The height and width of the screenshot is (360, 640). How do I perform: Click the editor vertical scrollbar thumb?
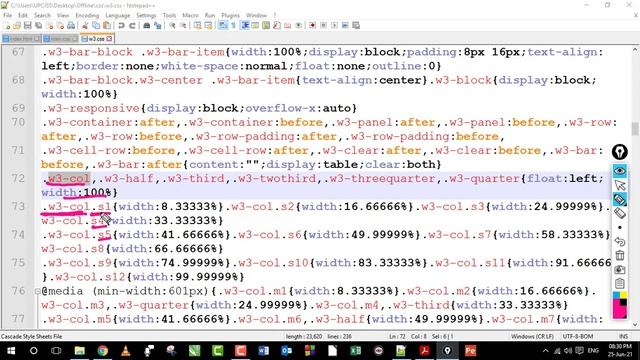[x=635, y=129]
